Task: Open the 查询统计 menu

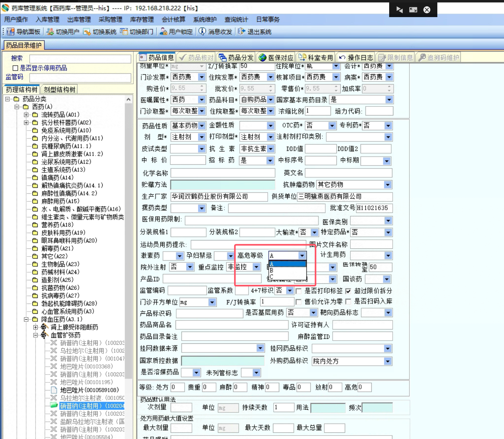Action: (x=236, y=20)
